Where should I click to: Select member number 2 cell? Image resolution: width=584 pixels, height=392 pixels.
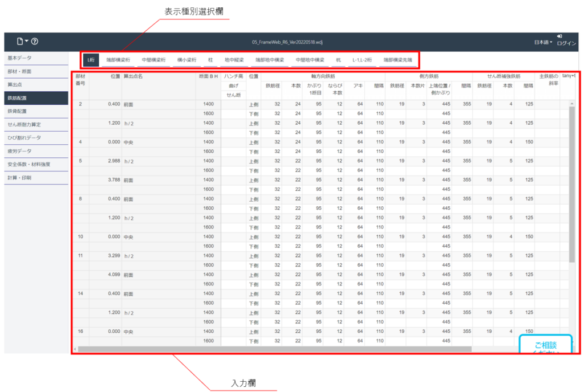pyautogui.click(x=80, y=104)
